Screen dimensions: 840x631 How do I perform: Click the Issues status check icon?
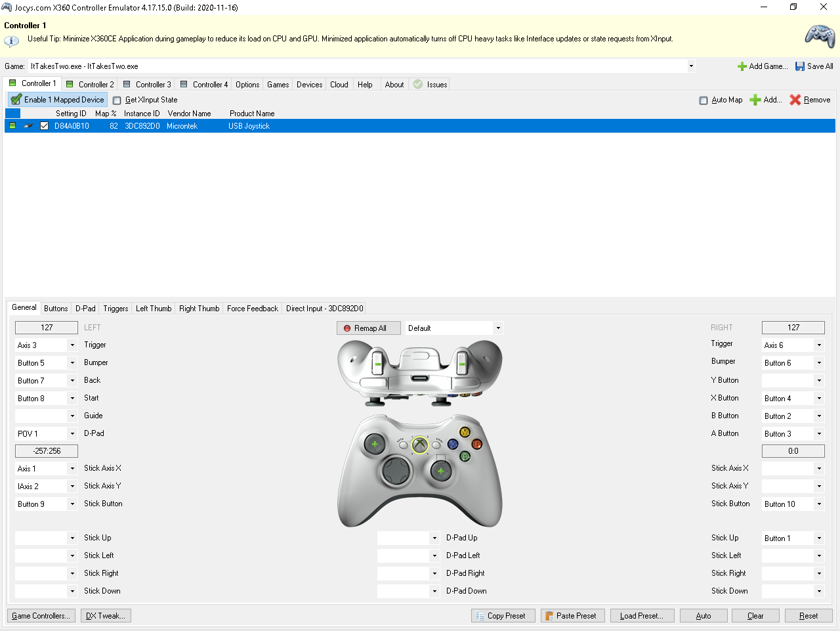point(418,84)
